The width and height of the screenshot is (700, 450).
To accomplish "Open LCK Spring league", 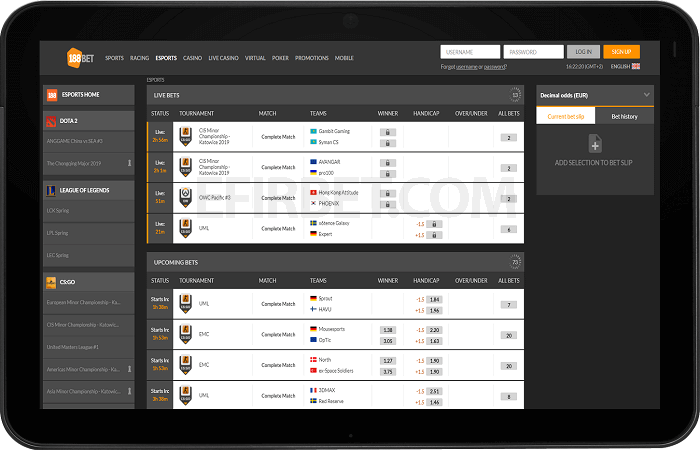I will pyautogui.click(x=89, y=211).
